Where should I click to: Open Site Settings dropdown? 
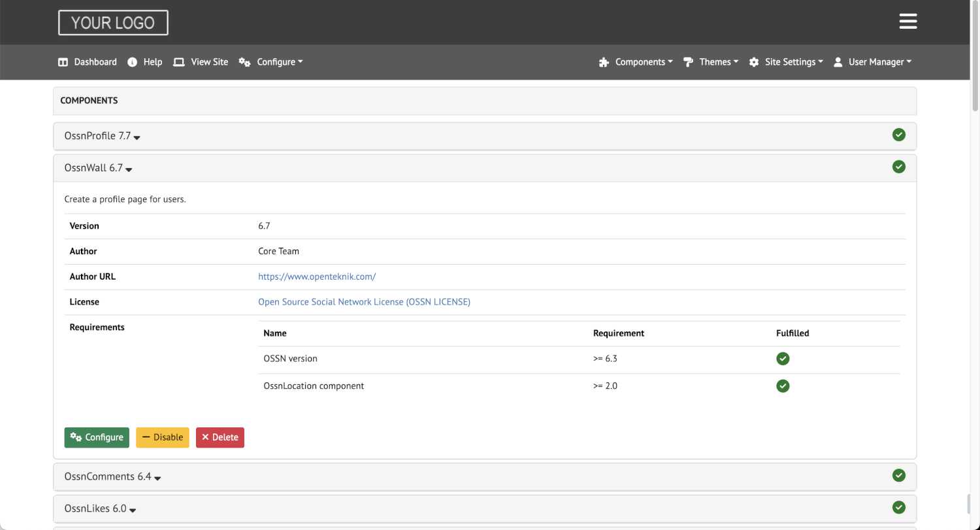click(786, 62)
